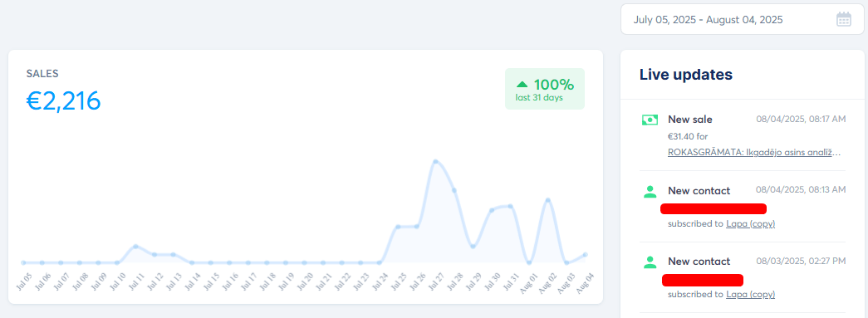The height and width of the screenshot is (318, 868).
Task: Open the date range July 05 – August 04 field
Action: point(743,19)
